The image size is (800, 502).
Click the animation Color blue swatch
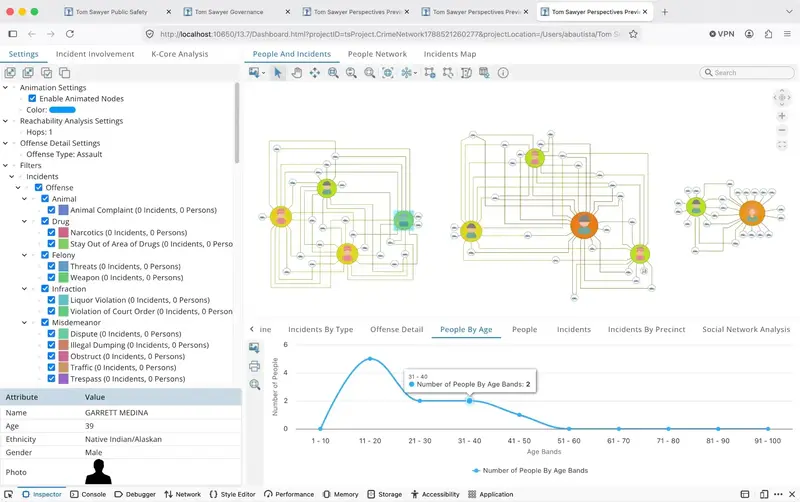click(x=62, y=110)
